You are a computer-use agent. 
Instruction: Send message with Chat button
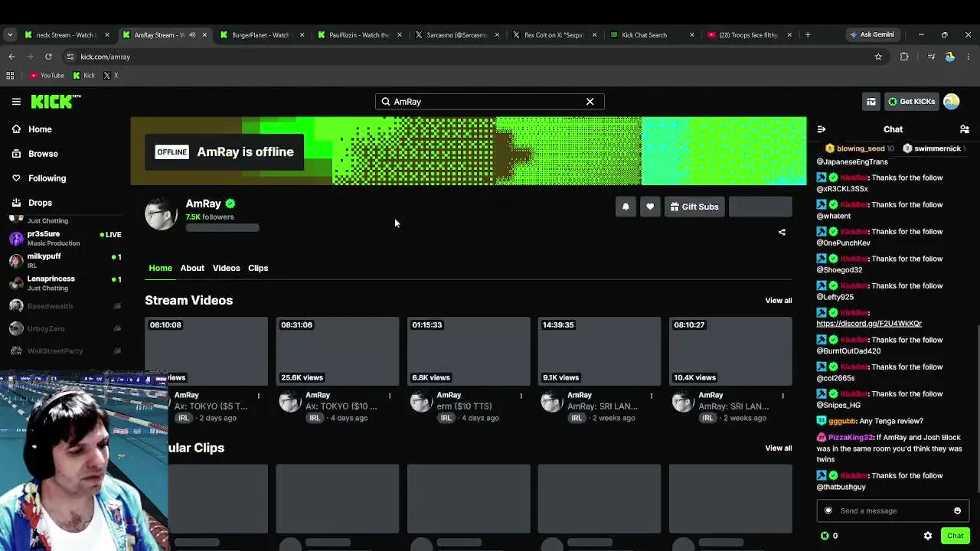pyautogui.click(x=955, y=536)
